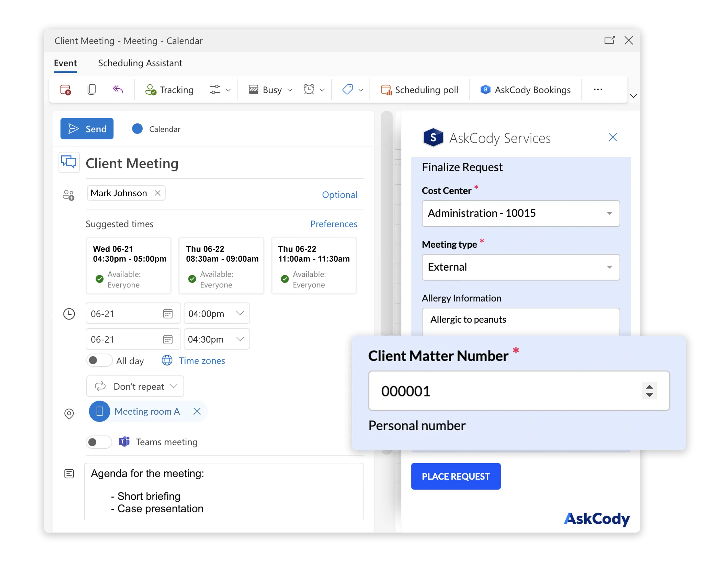This screenshot has height=563, width=728.
Task: Open the Busy status dropdown
Action: 270,90
